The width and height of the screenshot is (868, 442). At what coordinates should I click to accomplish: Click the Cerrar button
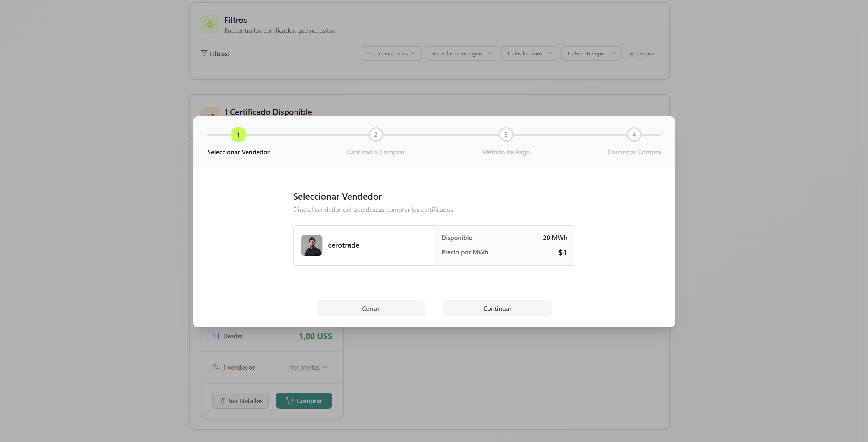(370, 308)
